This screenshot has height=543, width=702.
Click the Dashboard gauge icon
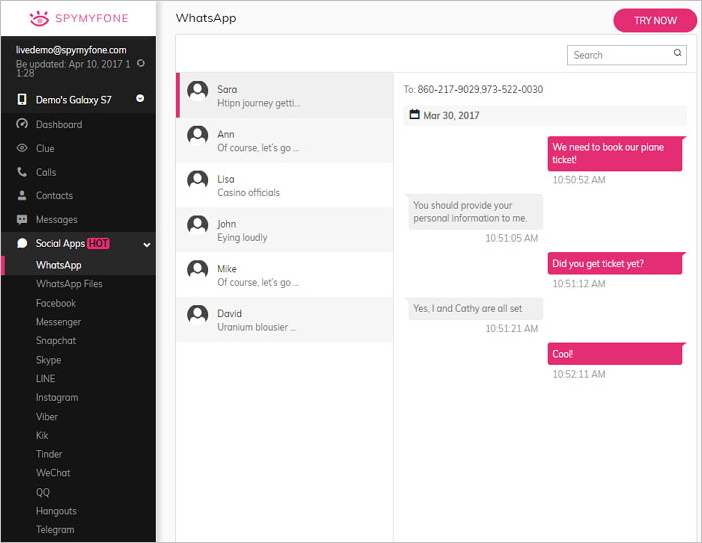pos(22,124)
